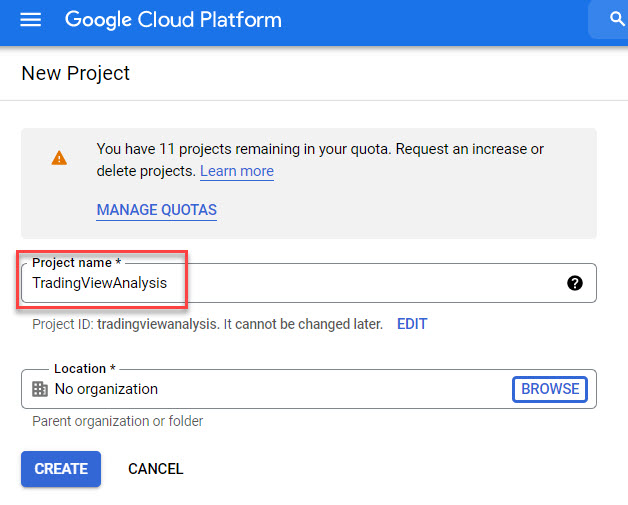
Task: Click the MANAGE QUOTAS link
Action: [157, 210]
